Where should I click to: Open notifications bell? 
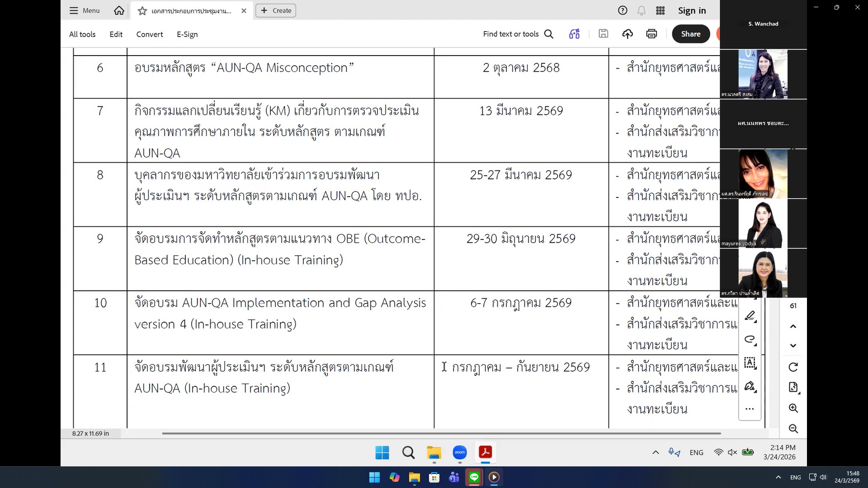pos(641,11)
